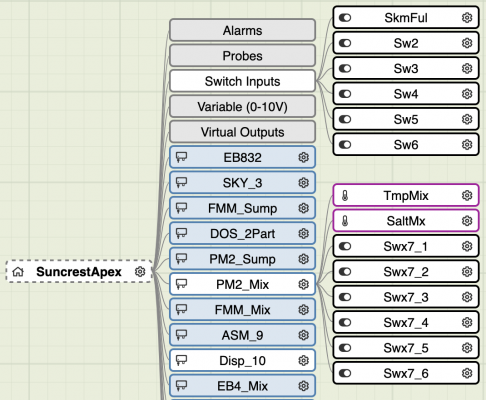Toggle the Sw4 switch input
The height and width of the screenshot is (400, 486).
345,94
